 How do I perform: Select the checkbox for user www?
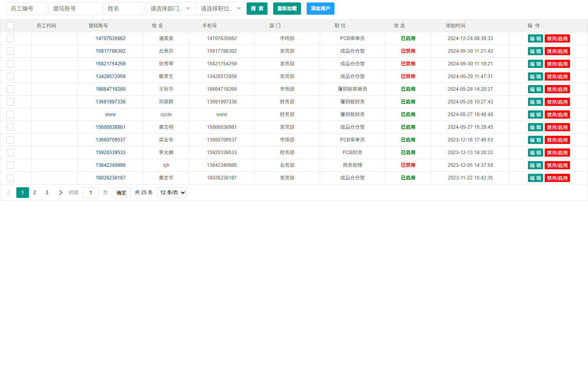10,114
